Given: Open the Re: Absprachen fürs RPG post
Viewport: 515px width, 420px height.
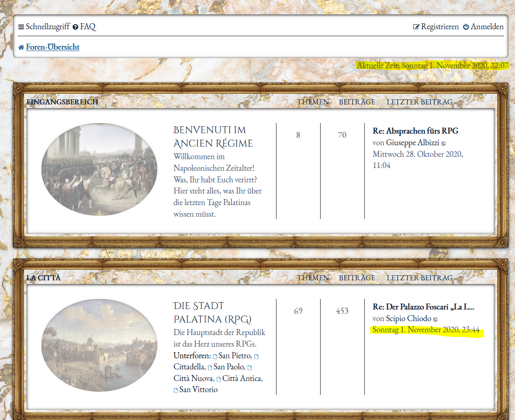Looking at the screenshot, I should click(415, 131).
